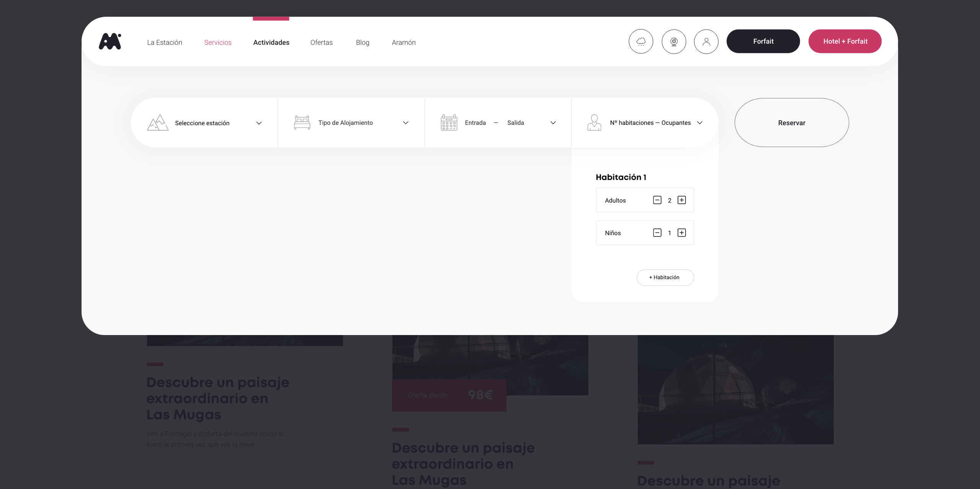
Task: Add another room with + Habitación
Action: click(665, 277)
